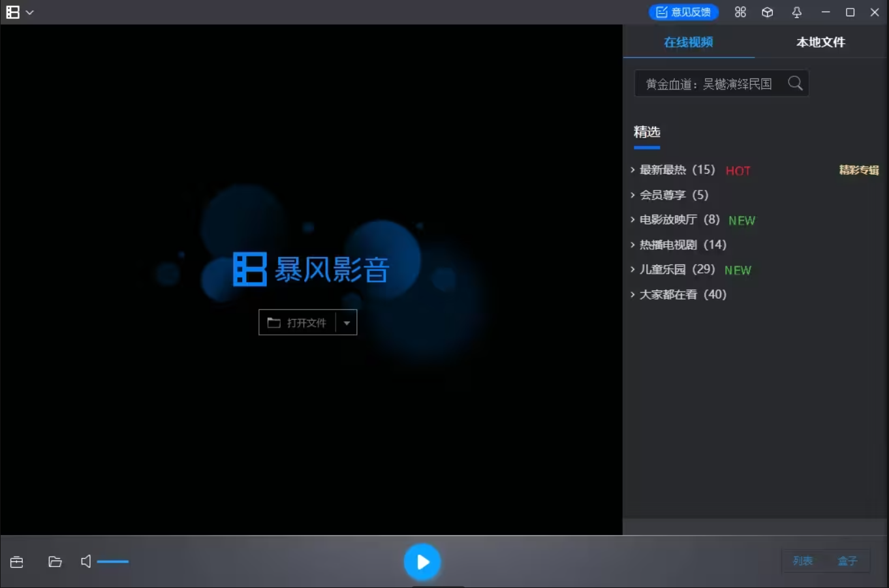Toggle playback with bottom play control
This screenshot has height=588, width=889.
[x=422, y=561]
